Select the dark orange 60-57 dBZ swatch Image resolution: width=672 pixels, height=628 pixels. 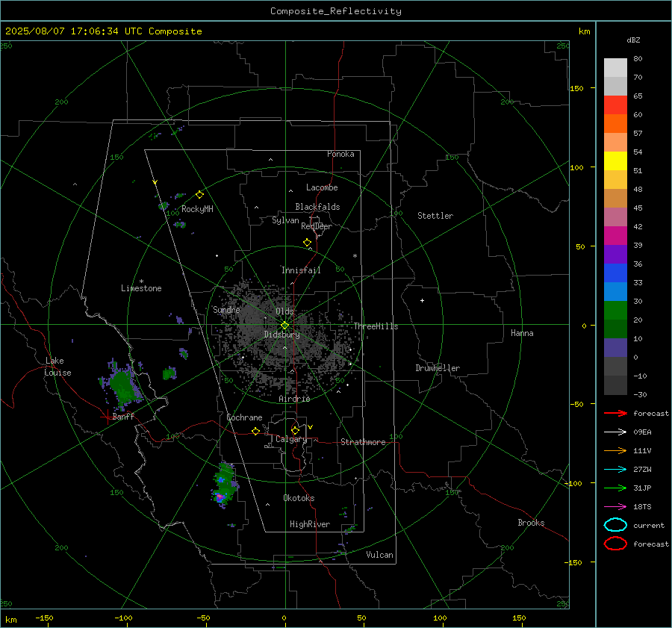[615, 124]
